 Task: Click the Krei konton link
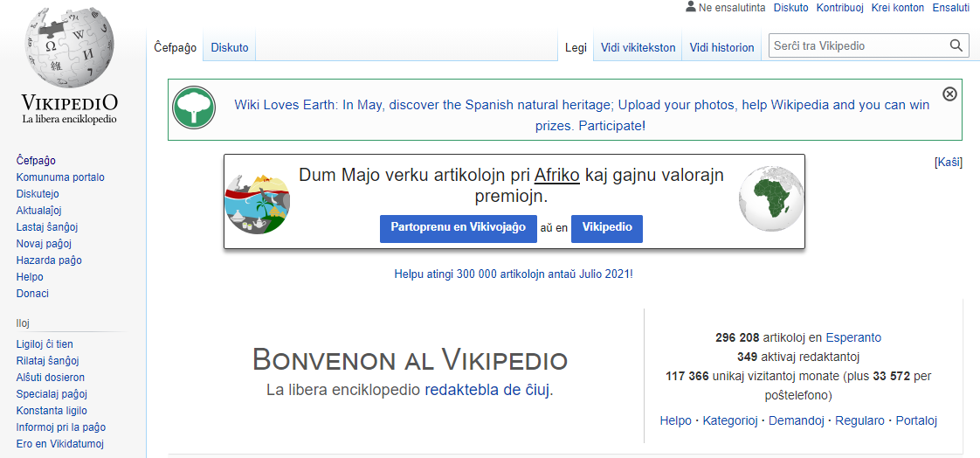pyautogui.click(x=897, y=8)
